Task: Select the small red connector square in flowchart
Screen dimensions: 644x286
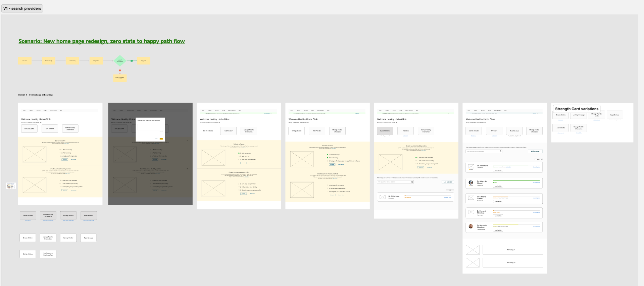Action: point(120,71)
